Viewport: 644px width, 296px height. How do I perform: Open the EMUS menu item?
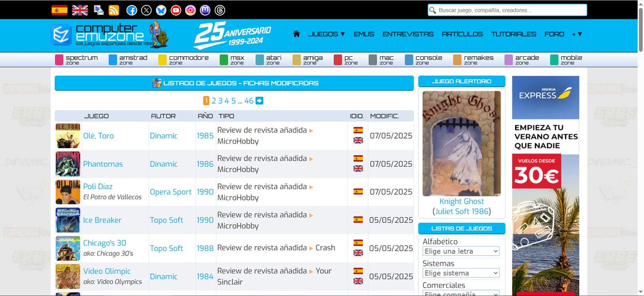[364, 34]
